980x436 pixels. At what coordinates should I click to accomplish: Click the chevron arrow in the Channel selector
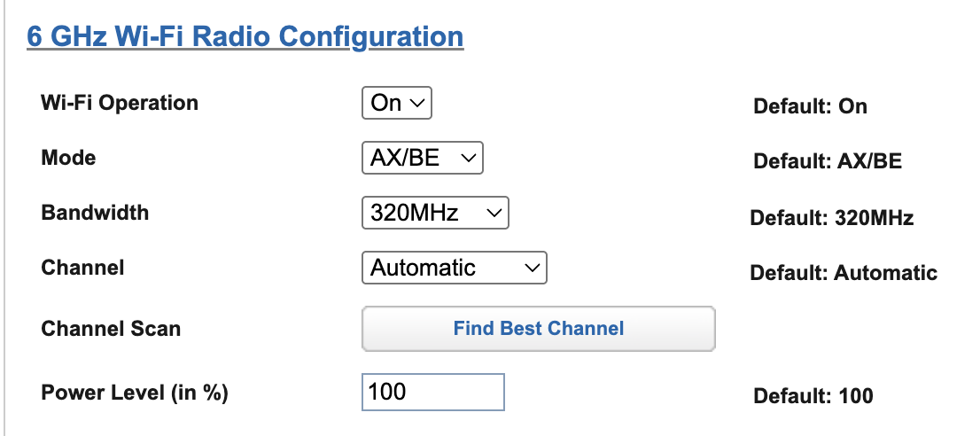(x=532, y=268)
